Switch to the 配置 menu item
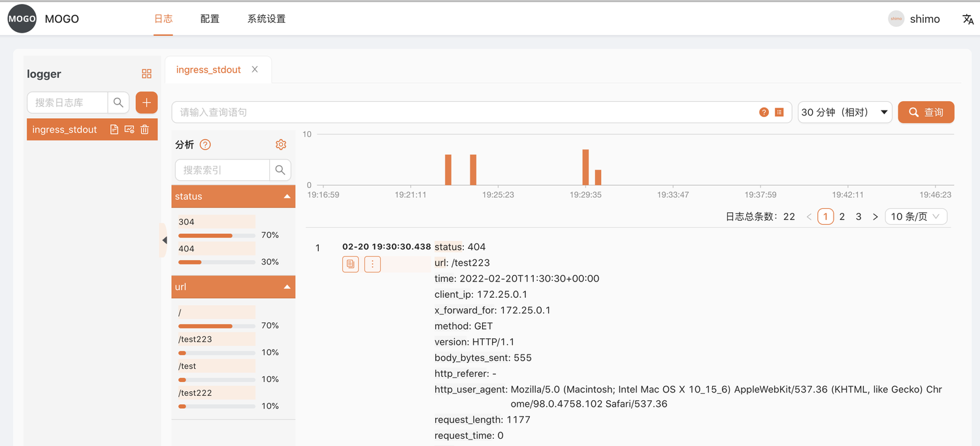The width and height of the screenshot is (980, 446). pos(209,18)
